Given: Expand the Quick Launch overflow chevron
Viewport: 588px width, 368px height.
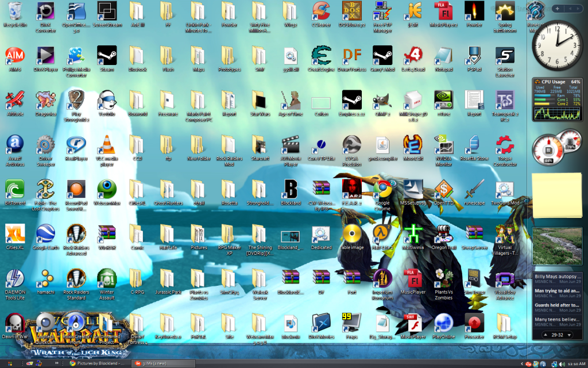Looking at the screenshot, I should [56, 363].
